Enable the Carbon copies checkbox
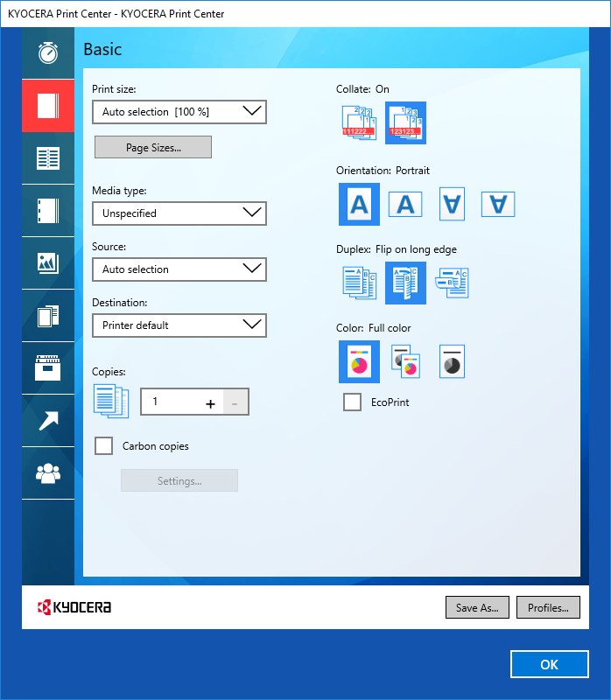611x700 pixels. [x=103, y=445]
